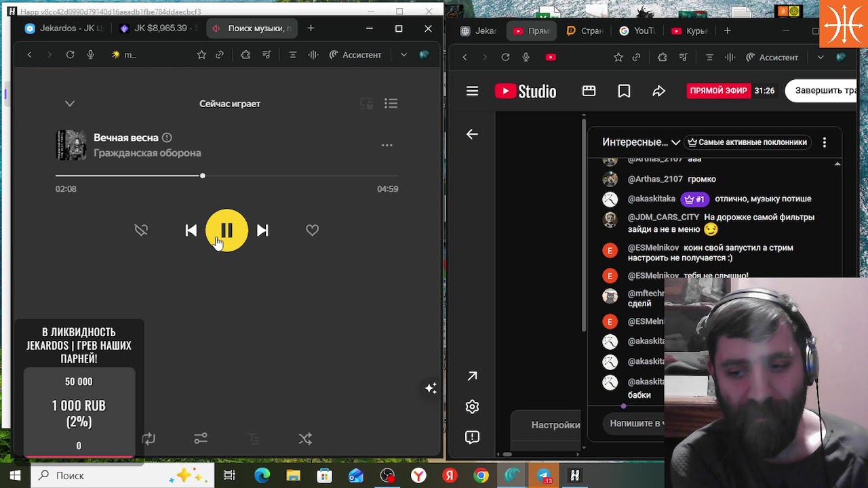Switch to the Jekardos - JK tab
Screen dimensions: 868x488
coord(63,28)
